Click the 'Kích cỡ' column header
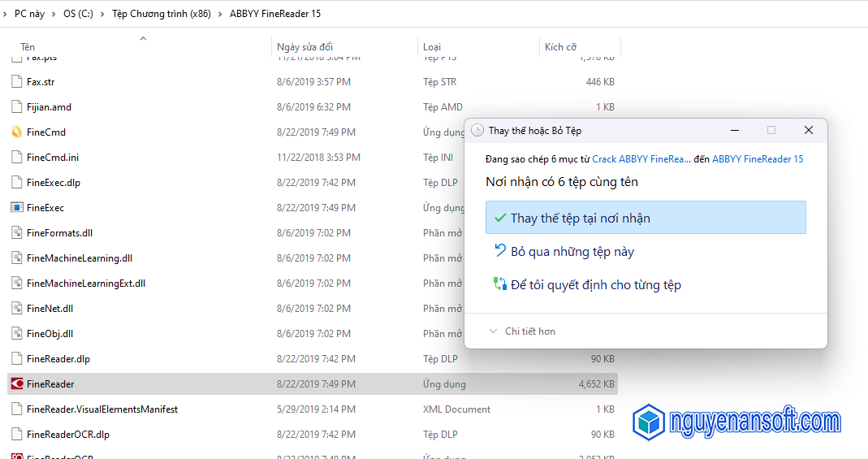This screenshot has width=868, height=459. tap(560, 47)
